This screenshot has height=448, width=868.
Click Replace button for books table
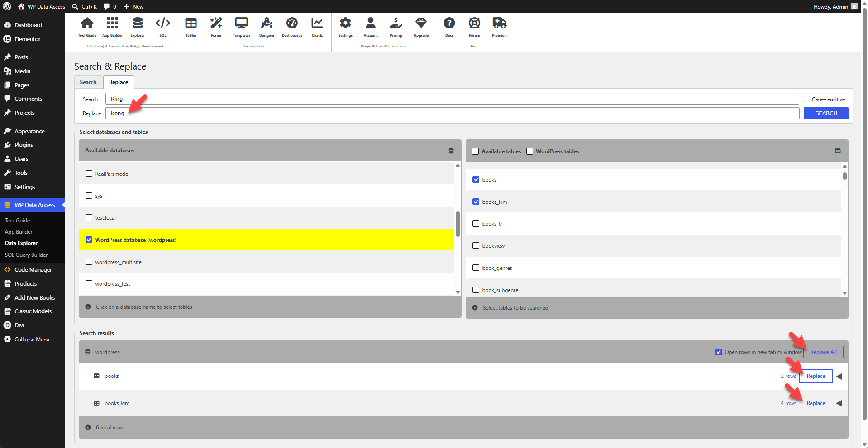pos(816,376)
